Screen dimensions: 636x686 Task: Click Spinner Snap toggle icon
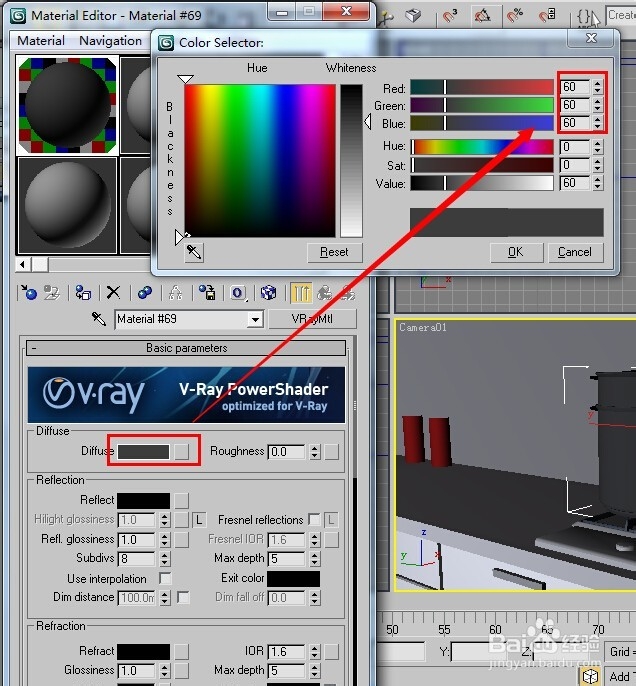pyautogui.click(x=547, y=16)
